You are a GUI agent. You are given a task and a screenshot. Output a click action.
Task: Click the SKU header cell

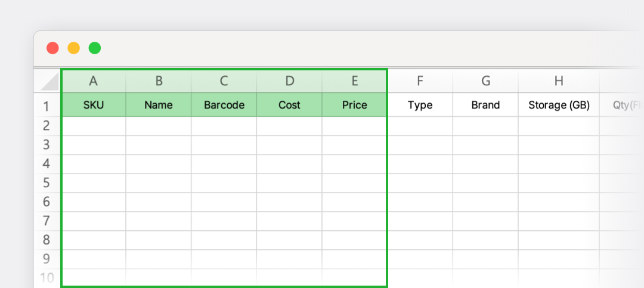[x=94, y=105]
